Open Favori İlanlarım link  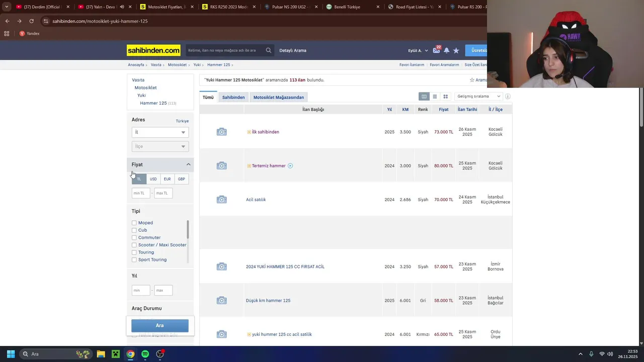[x=412, y=65]
